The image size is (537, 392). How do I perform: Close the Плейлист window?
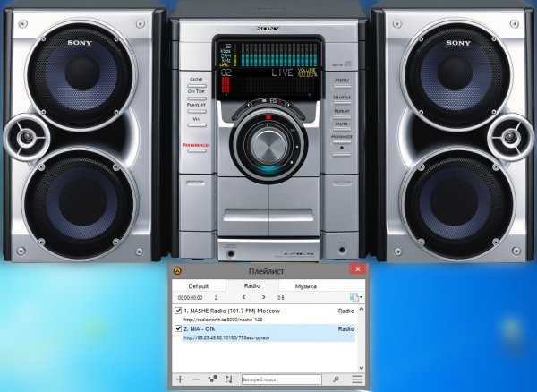tap(357, 269)
